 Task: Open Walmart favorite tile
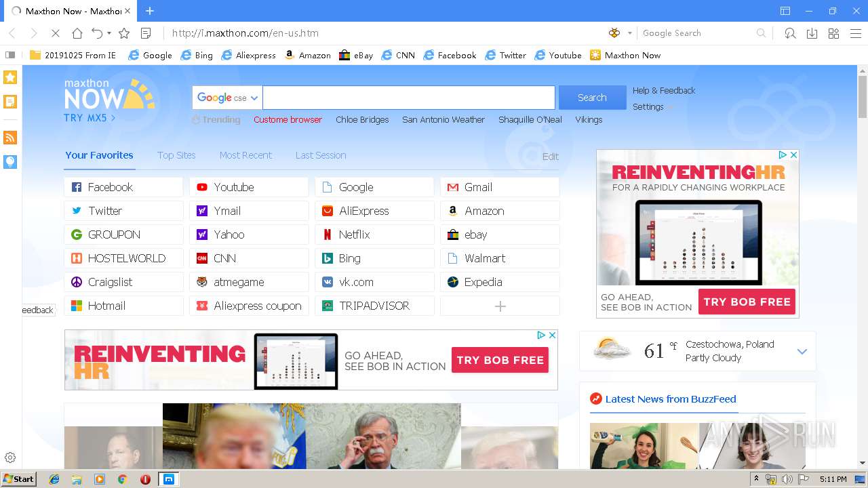point(500,258)
